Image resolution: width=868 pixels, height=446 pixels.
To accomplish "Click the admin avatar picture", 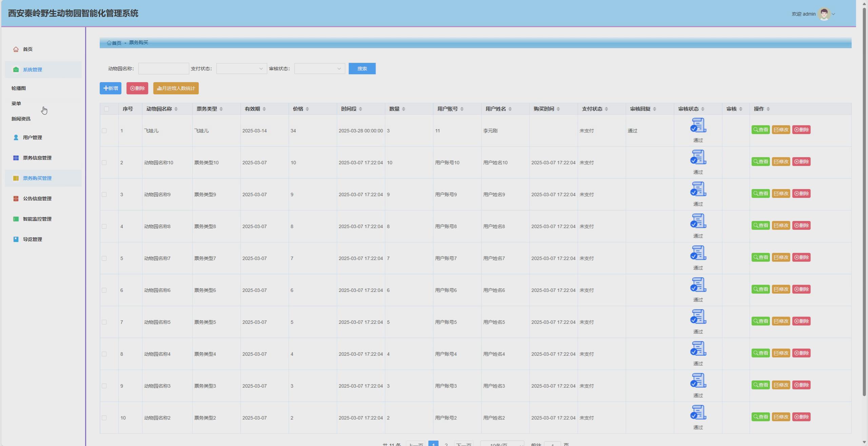I will [x=824, y=14].
